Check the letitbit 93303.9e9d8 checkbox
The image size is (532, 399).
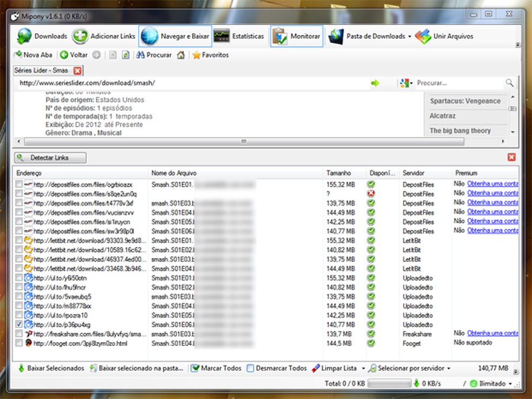19,240
